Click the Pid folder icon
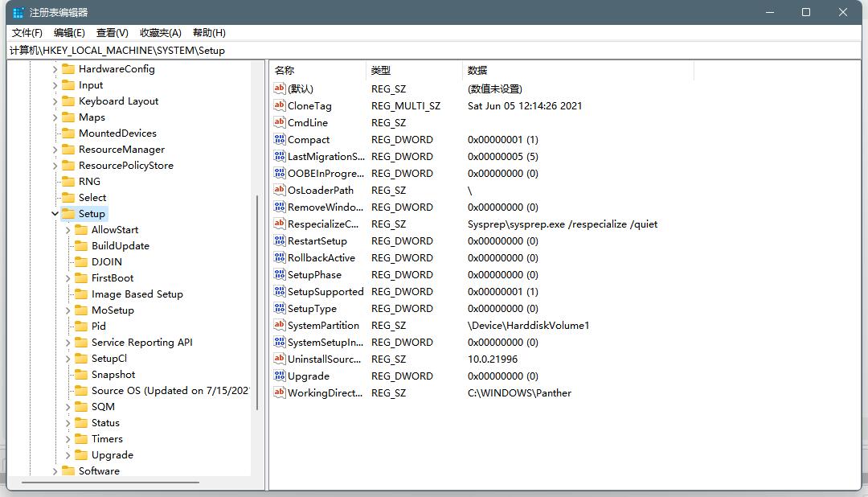Viewport: 868px width, 497px height. [81, 326]
